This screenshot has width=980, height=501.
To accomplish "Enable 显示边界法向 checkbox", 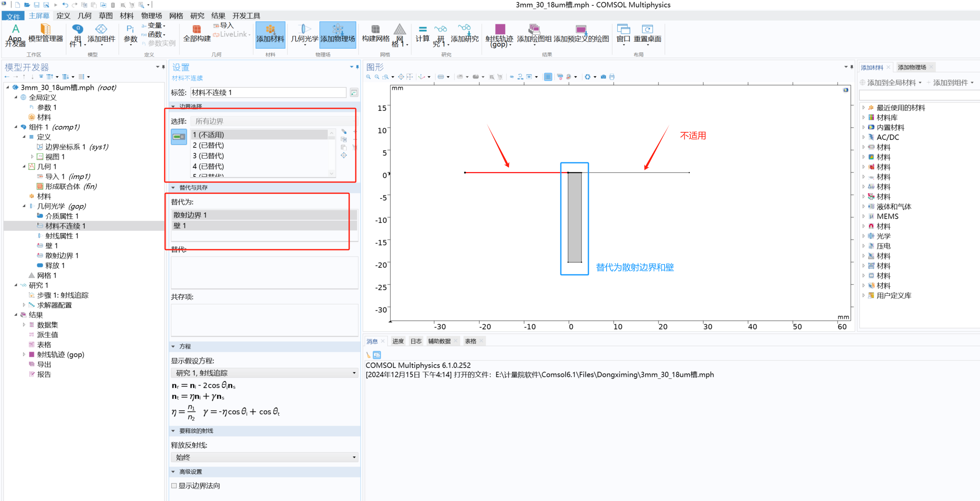I will point(174,486).
